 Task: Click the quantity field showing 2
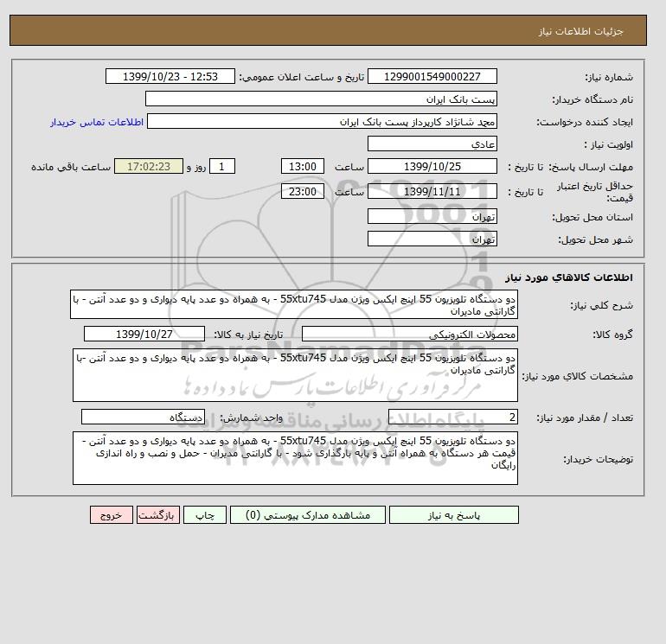[453, 418]
